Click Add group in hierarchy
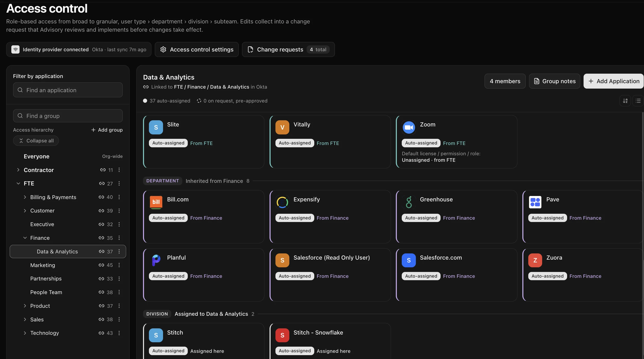 coord(107,130)
